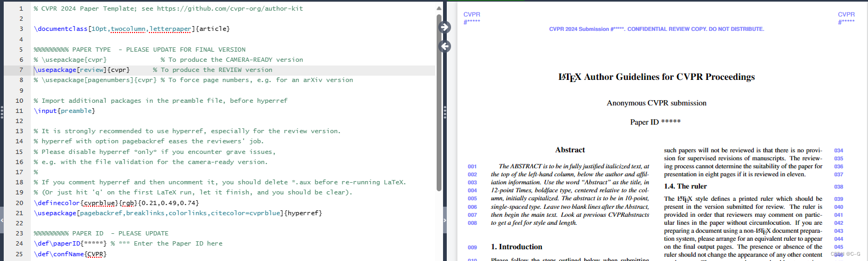868x261 pixels.
Task: Click the '1.4. The ruler' heading in the PDF
Action: click(x=686, y=186)
